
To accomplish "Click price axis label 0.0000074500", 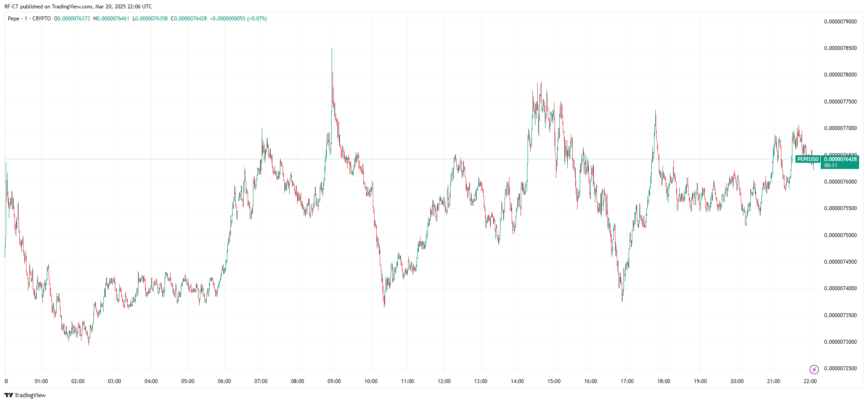I will [x=840, y=262].
